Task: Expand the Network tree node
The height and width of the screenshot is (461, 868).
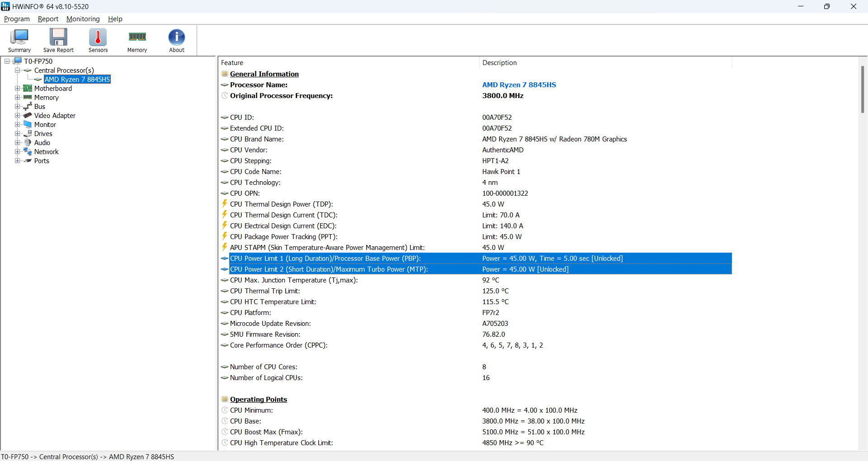Action: 17,151
